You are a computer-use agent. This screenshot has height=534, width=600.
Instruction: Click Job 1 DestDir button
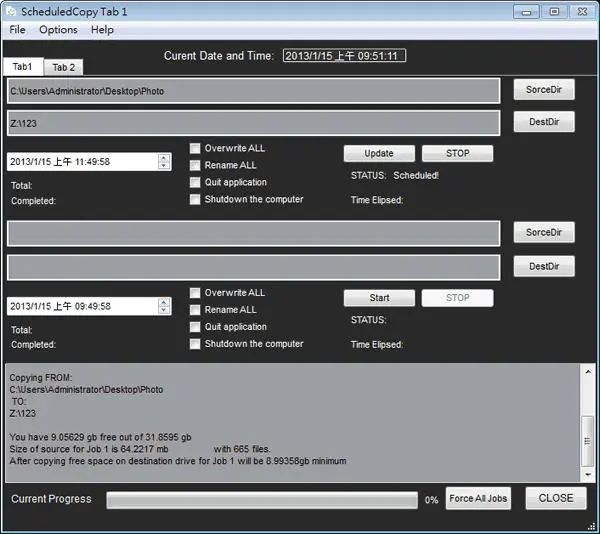[544, 122]
